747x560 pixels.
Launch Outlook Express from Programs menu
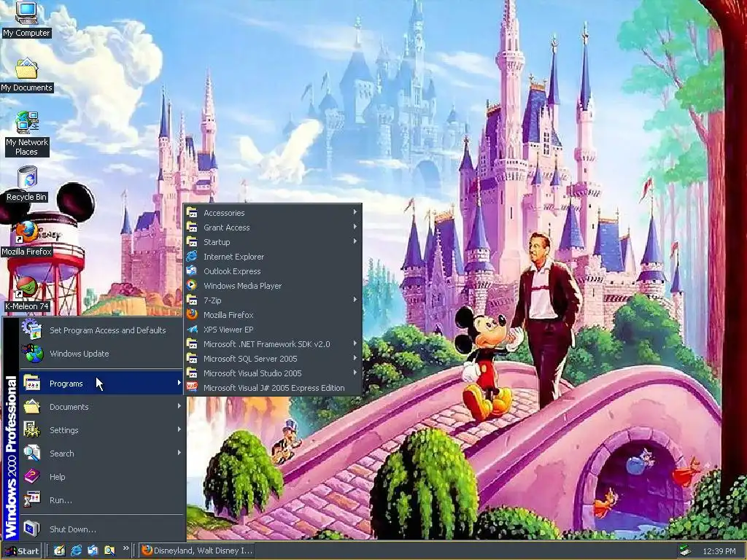[273, 271]
